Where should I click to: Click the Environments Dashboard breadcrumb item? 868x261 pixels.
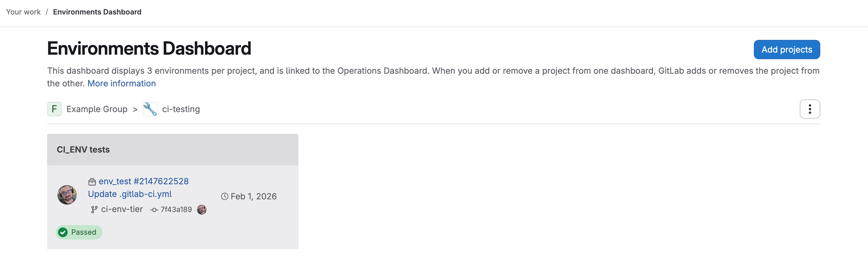[x=97, y=12]
